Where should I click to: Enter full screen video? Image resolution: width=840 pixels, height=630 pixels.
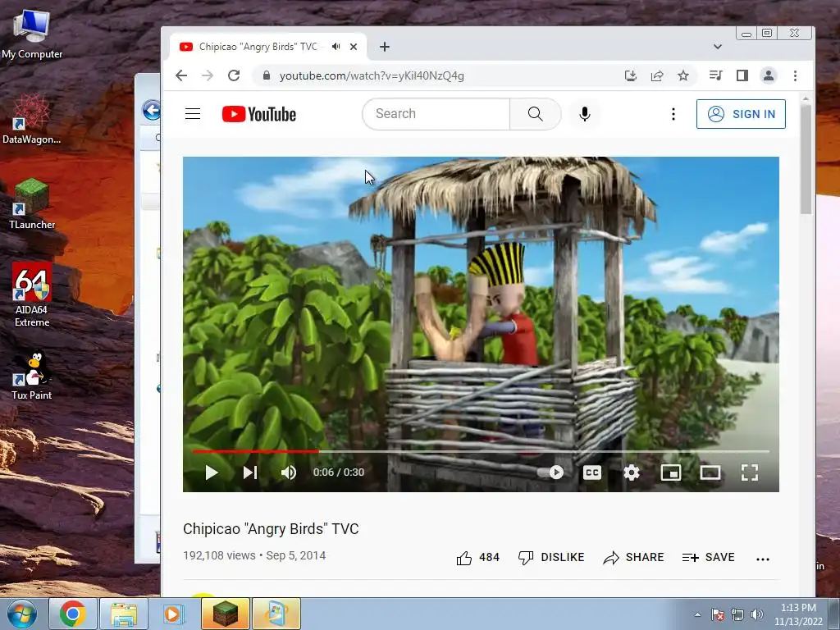(x=750, y=472)
